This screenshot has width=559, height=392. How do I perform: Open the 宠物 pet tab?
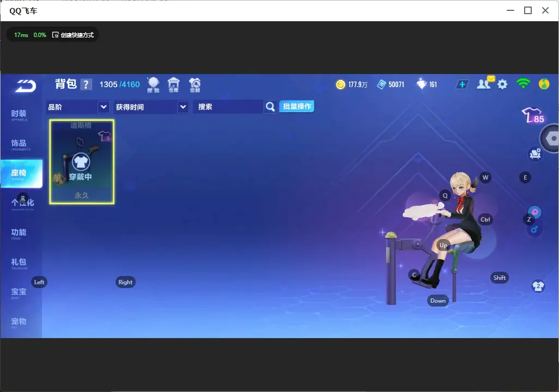[x=19, y=322]
